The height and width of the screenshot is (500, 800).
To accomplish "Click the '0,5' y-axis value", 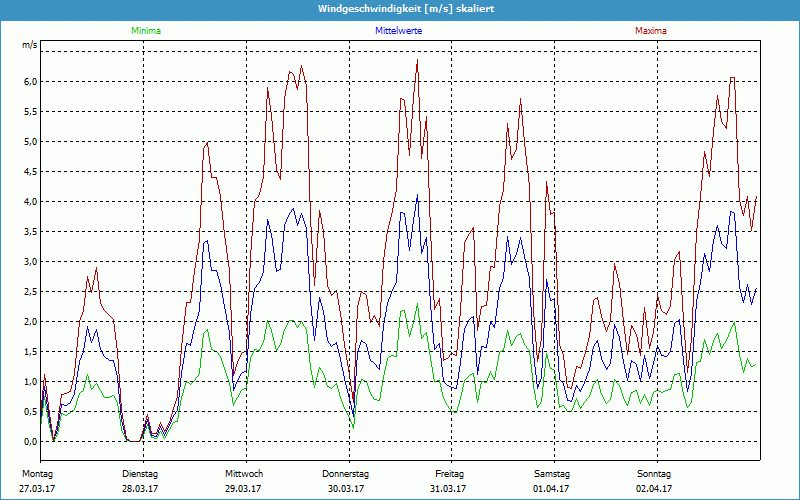I will 32,412.
